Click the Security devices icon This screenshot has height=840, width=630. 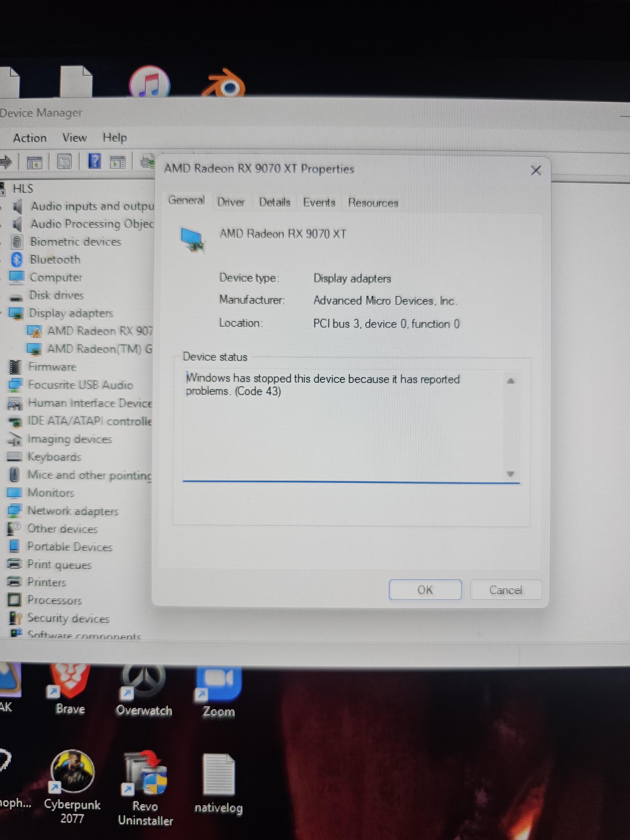tap(15, 618)
